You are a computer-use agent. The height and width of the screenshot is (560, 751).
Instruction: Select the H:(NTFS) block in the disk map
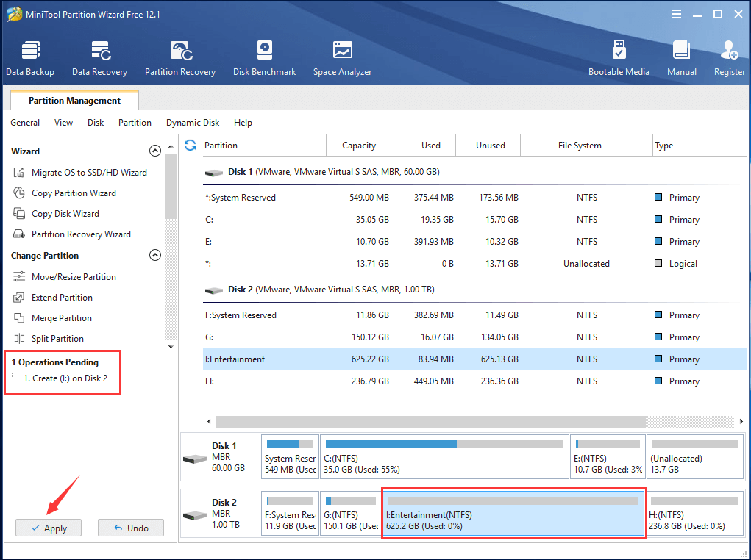[695, 513]
